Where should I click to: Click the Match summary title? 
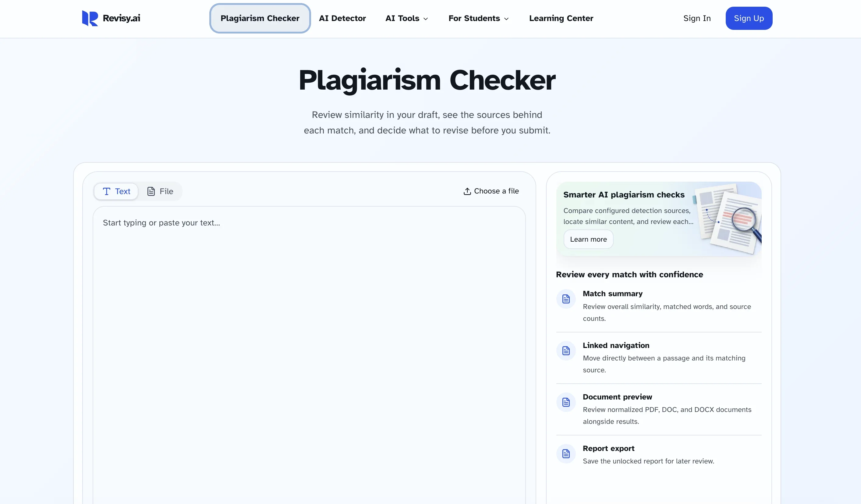click(x=613, y=294)
